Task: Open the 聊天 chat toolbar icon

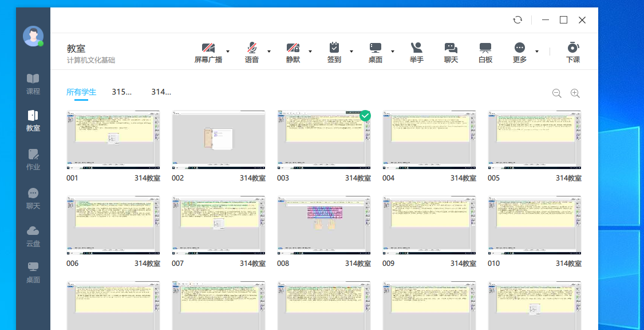Action: [451, 48]
